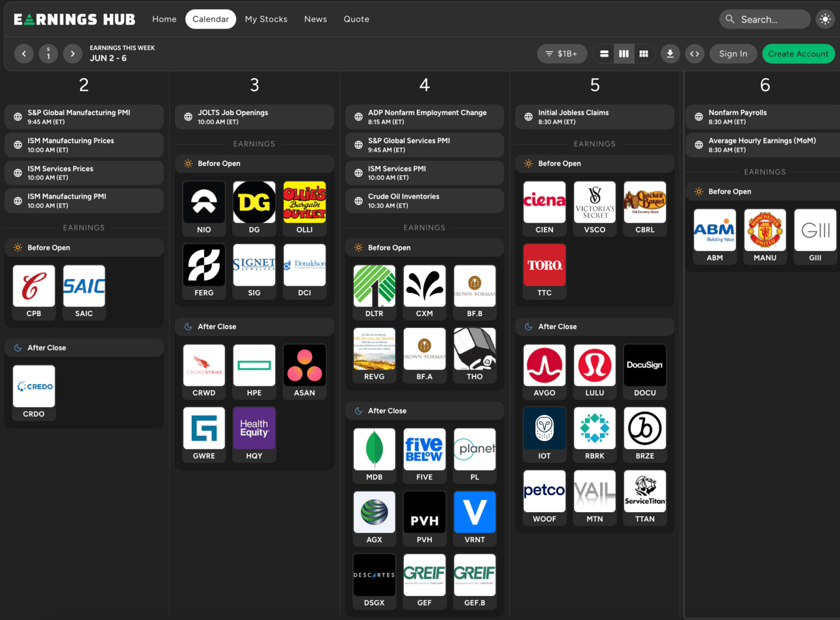The width and height of the screenshot is (840, 620).
Task: Switch to grid view layout
Action: [x=644, y=53]
